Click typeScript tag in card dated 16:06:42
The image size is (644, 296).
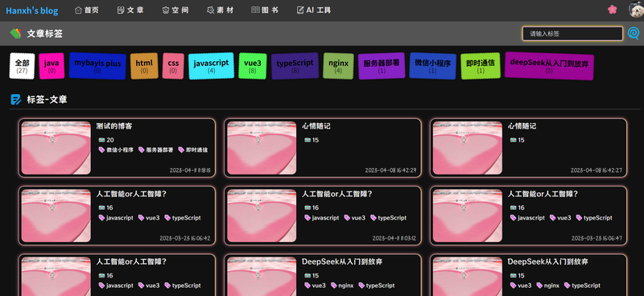click(183, 218)
